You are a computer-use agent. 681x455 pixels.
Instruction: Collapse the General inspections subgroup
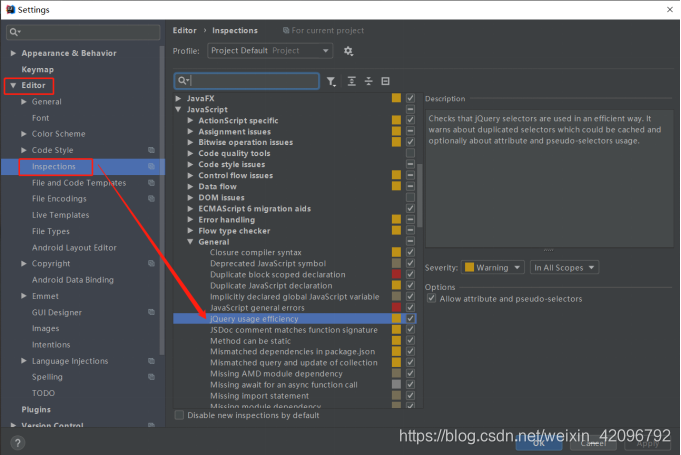(x=190, y=242)
